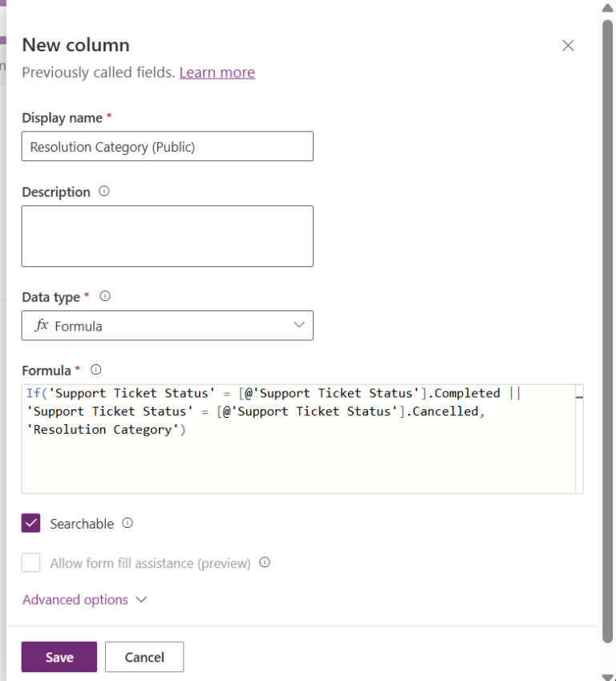Open the Data type dropdown
Viewport: 616px width, 681px height.
(298, 326)
